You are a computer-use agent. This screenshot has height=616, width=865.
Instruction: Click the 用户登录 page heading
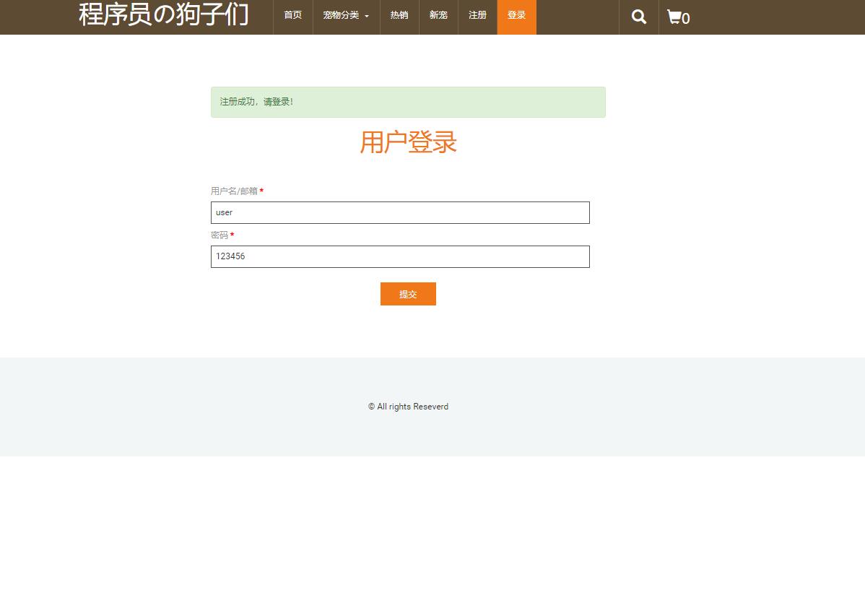pyautogui.click(x=408, y=142)
